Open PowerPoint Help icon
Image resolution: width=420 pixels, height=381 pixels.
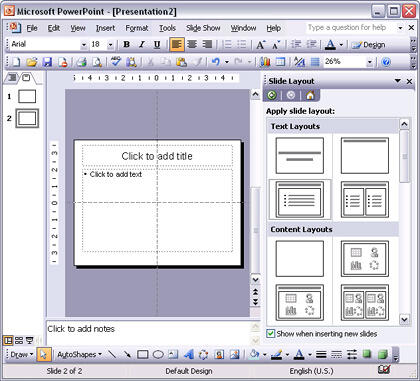tap(386, 62)
